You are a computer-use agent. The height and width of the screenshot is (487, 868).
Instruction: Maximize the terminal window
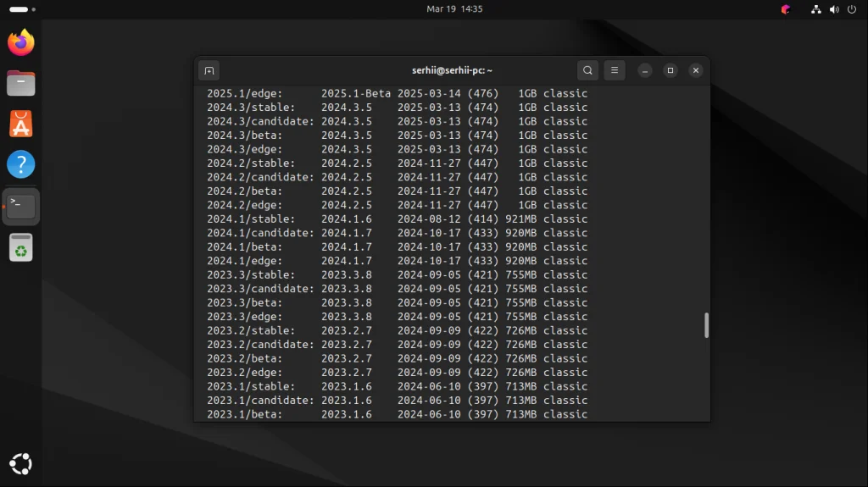[670, 70]
